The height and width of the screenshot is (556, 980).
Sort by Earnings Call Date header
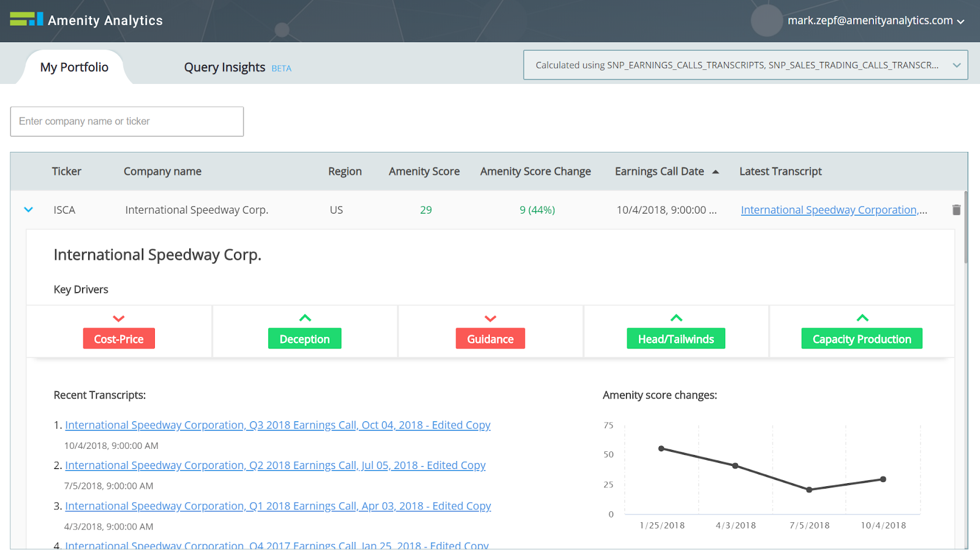660,171
